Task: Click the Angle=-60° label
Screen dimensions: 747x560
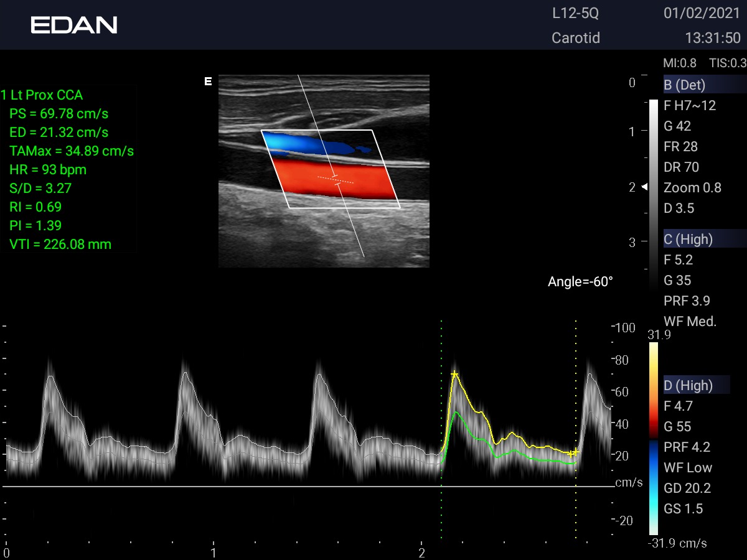Action: pyautogui.click(x=580, y=282)
